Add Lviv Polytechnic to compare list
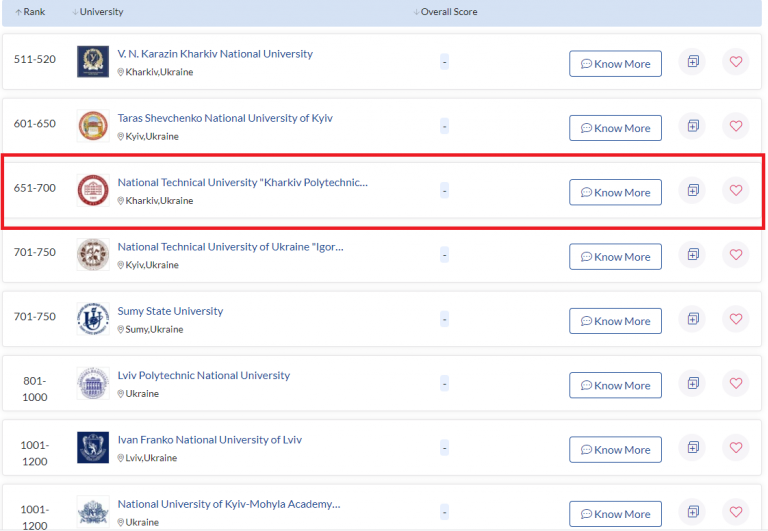The height and width of the screenshot is (531, 768). (693, 383)
